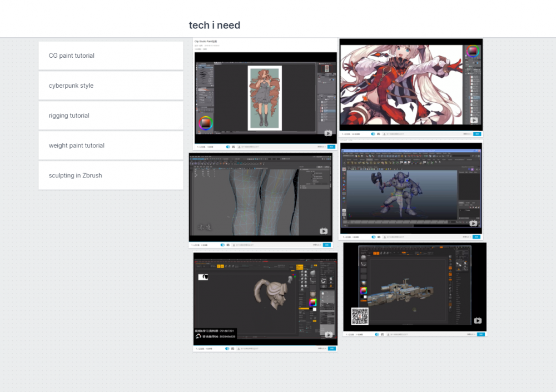Viewport: 556px width, 392px height.
Task: Play the ZBrush gun model video
Action: (x=478, y=321)
